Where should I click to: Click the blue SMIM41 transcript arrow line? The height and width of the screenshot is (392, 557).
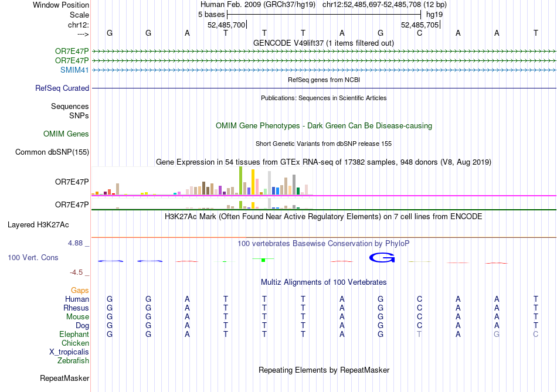pyautogui.click(x=324, y=70)
